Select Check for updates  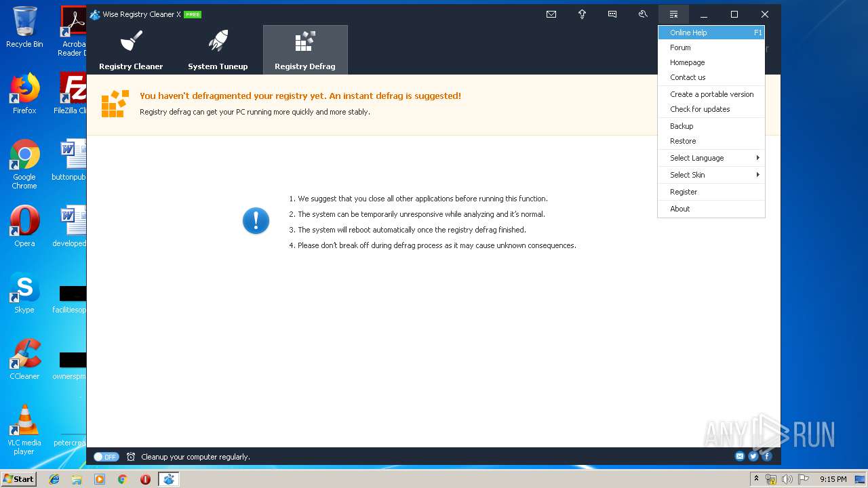(x=711, y=109)
